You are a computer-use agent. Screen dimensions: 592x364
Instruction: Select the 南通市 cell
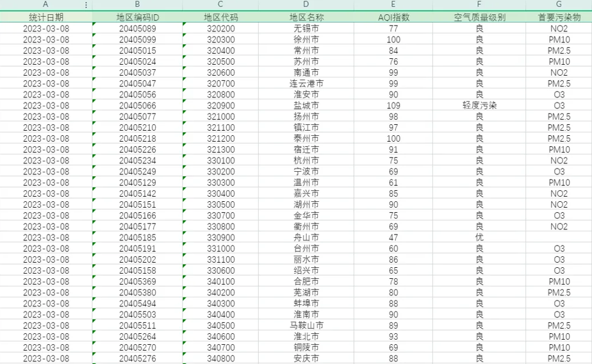click(306, 72)
